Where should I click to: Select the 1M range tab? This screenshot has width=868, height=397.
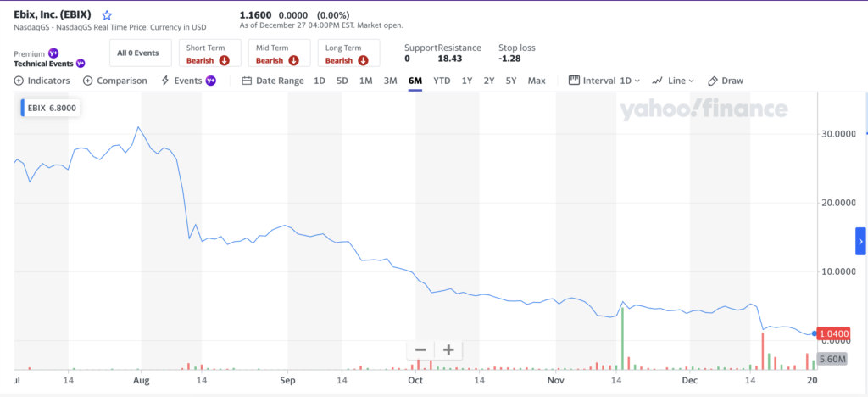(365, 81)
